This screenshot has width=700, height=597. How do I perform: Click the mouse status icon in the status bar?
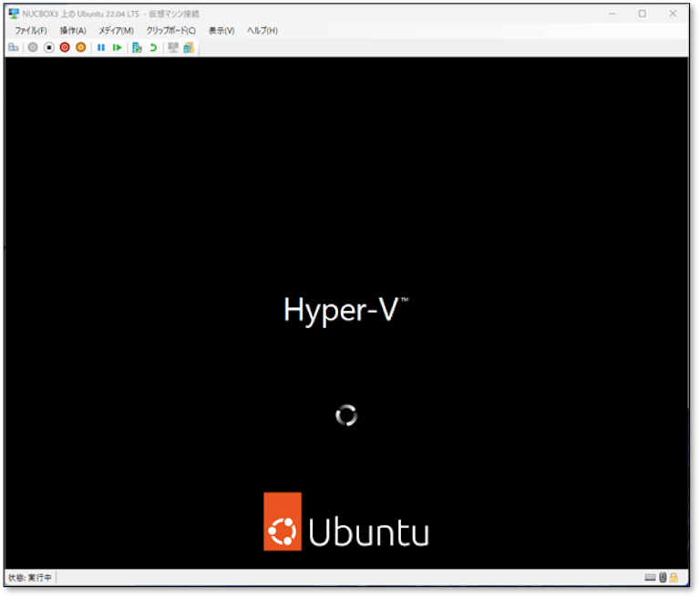point(663,578)
